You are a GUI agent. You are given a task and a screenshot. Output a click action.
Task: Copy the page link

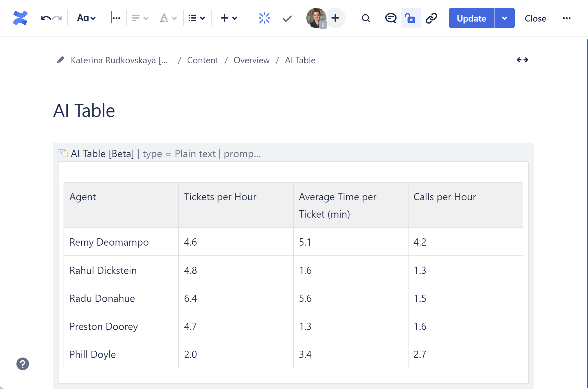(431, 18)
